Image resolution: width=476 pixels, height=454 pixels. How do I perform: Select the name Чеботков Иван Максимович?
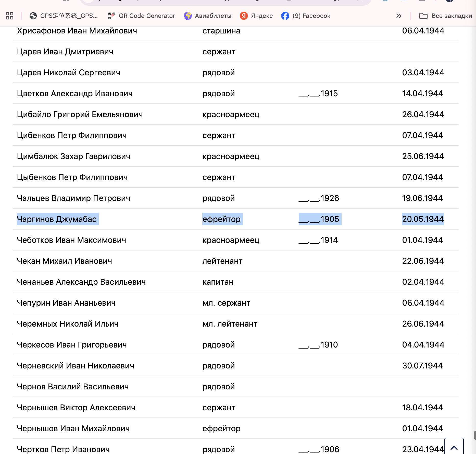71,240
